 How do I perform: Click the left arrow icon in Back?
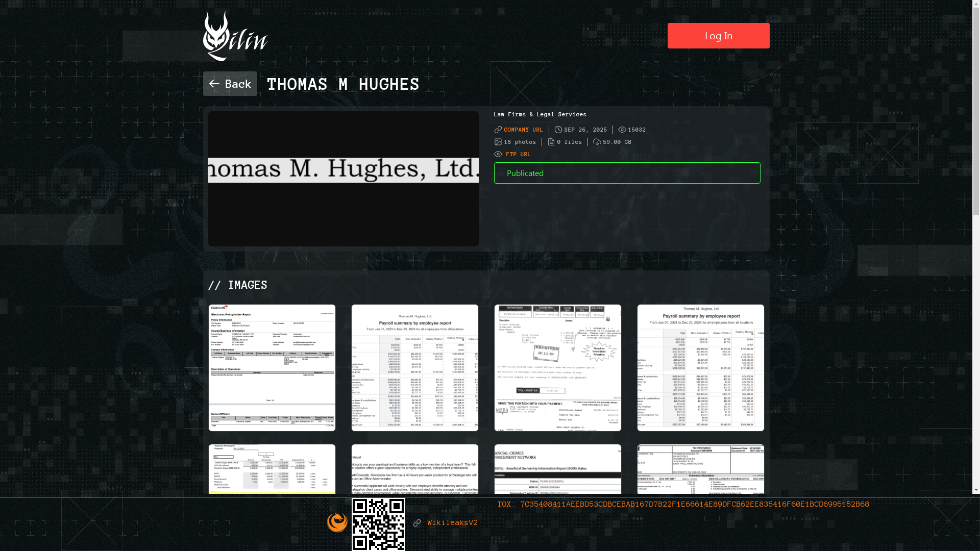214,84
